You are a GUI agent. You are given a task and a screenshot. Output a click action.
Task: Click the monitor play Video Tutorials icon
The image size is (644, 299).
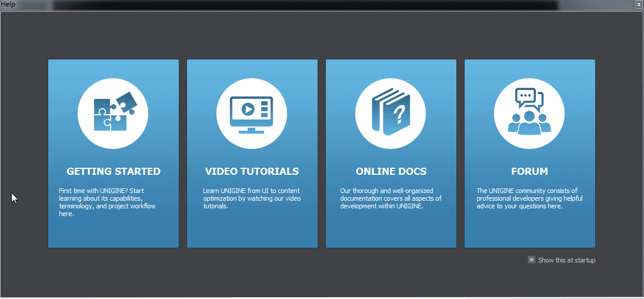point(252,113)
